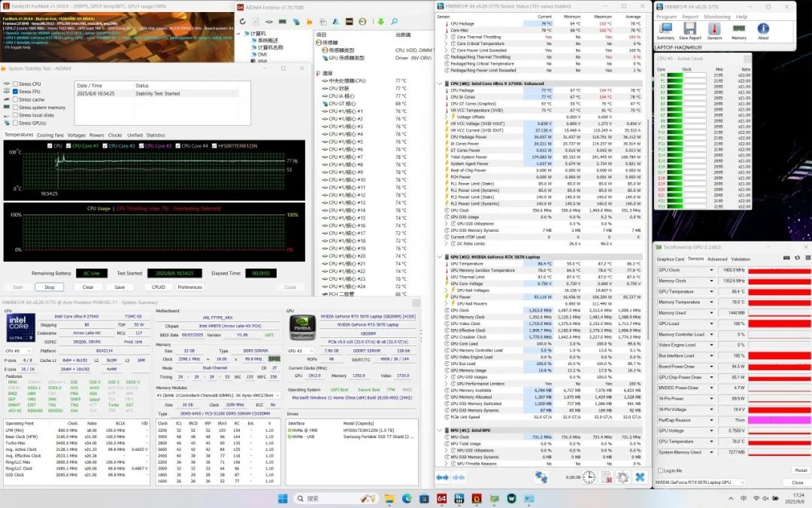Click the Reset button in GPU-Z

(801, 470)
